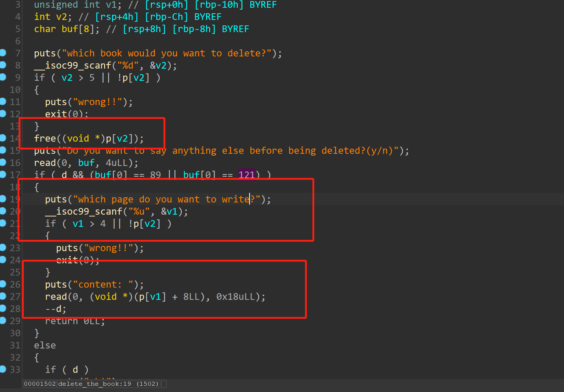The image size is (564, 392).
Task: Click else keyword on line 31
Action: coord(45,346)
